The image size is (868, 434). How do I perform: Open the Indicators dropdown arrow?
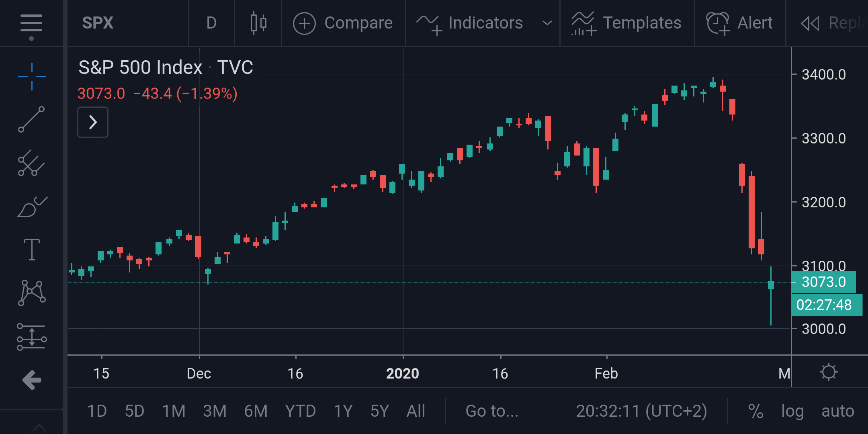pos(547,23)
